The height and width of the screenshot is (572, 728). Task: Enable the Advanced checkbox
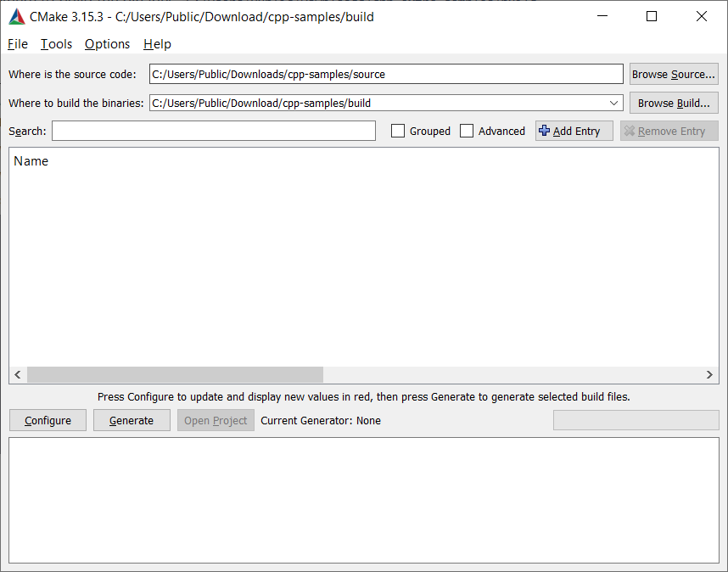pos(467,131)
